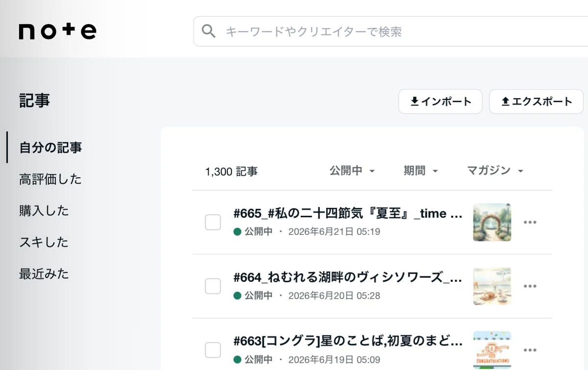This screenshot has height=370, width=588.
Task: Expand the マガジン filter dropdown
Action: click(495, 171)
